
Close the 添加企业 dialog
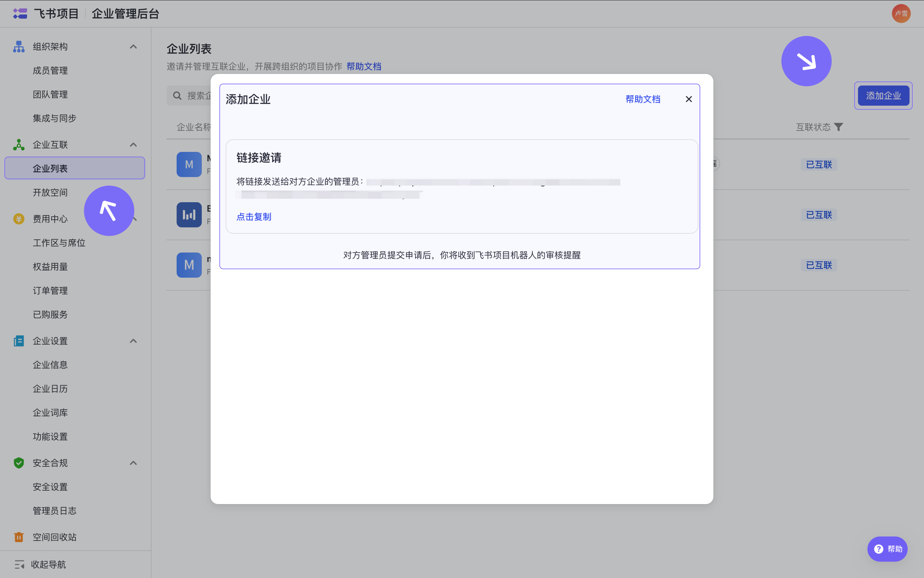pyautogui.click(x=689, y=99)
